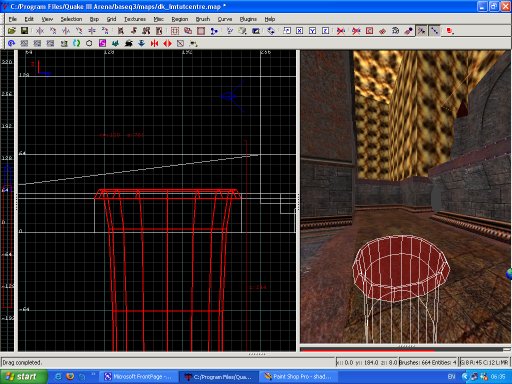
Task: Open the Grid menu
Action: [111, 19]
